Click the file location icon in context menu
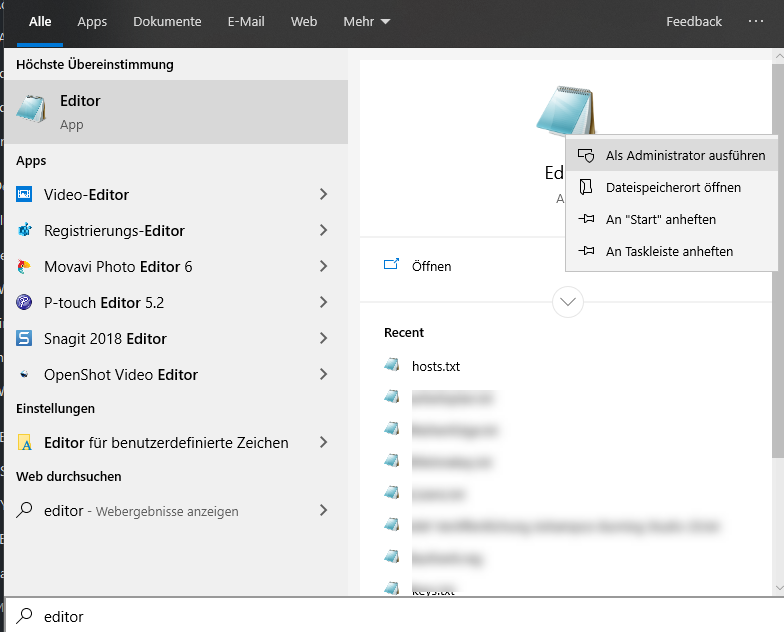 586,187
